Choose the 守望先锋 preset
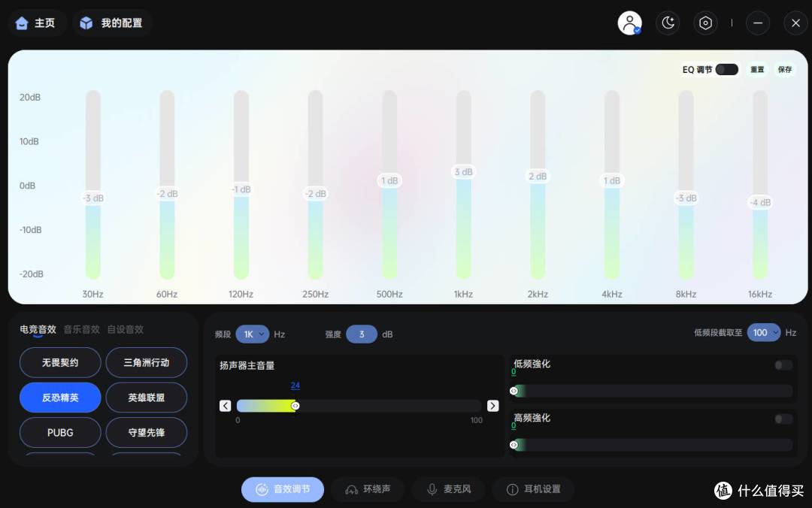Viewport: 812px width, 508px height. (x=147, y=432)
